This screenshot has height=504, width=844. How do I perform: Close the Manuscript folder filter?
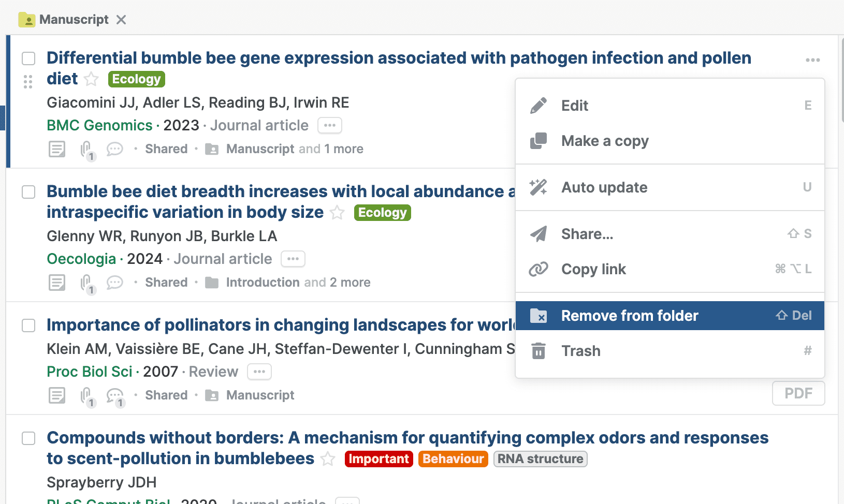click(121, 20)
